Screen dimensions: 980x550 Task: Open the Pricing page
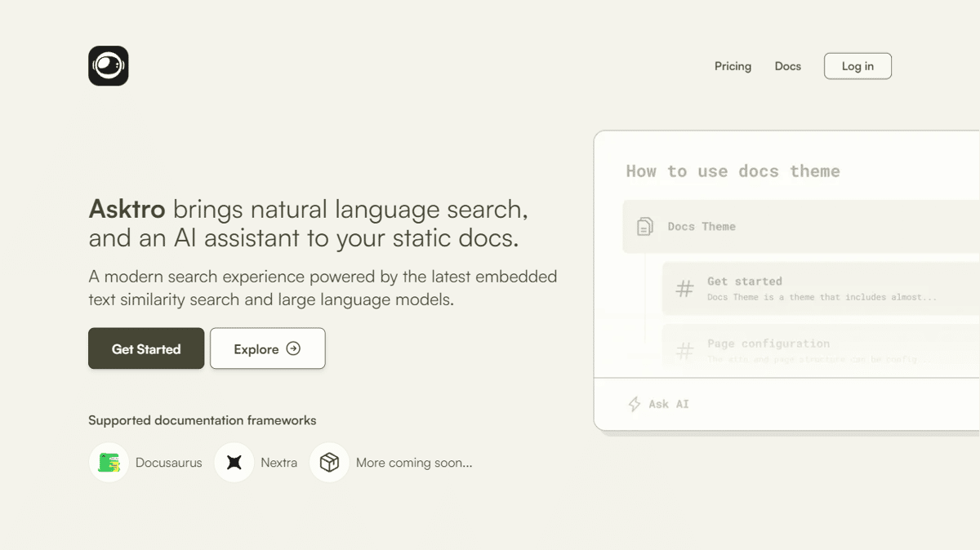pos(733,66)
